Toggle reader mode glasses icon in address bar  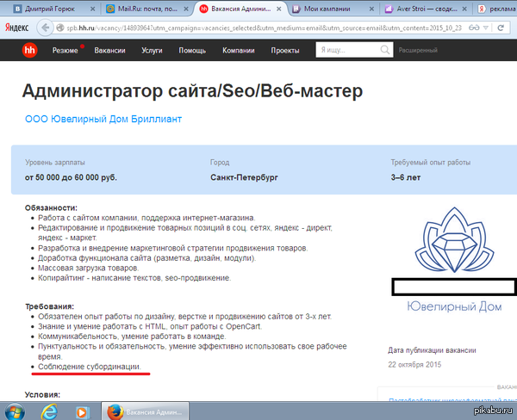pyautogui.click(x=474, y=28)
